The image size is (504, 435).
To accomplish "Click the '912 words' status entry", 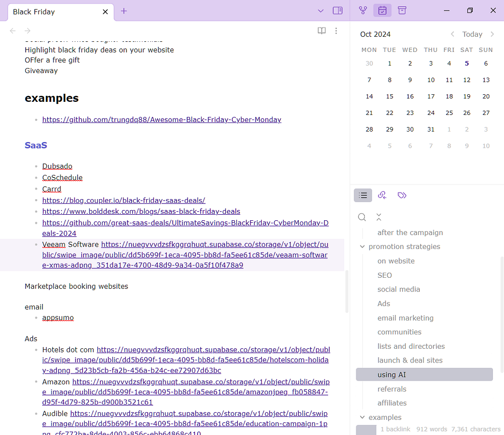I will tap(431, 429).
